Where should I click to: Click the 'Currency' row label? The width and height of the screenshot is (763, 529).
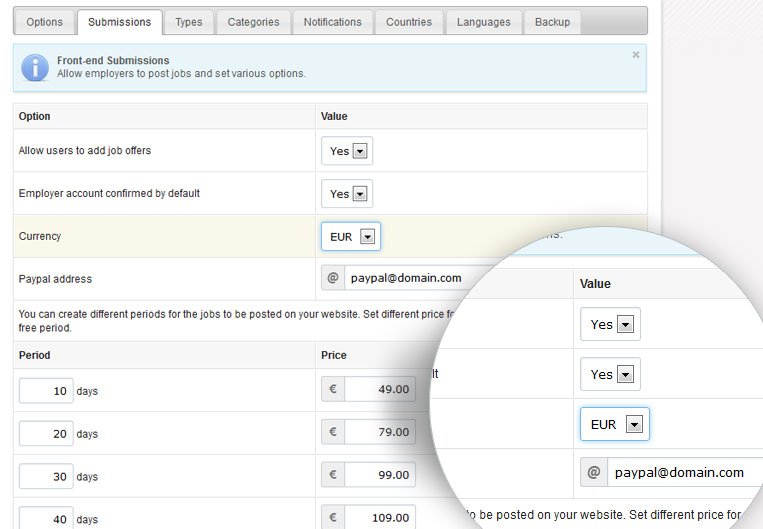click(40, 237)
